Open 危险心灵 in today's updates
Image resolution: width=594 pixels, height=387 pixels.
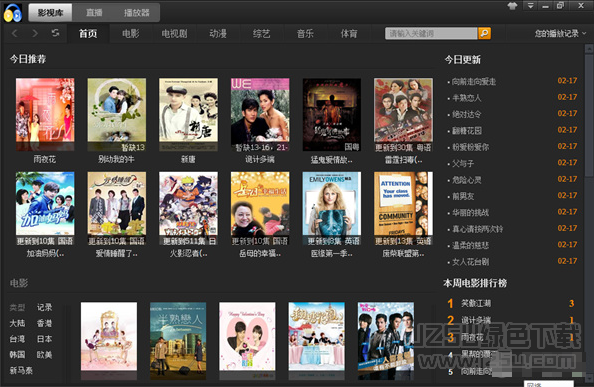click(466, 180)
